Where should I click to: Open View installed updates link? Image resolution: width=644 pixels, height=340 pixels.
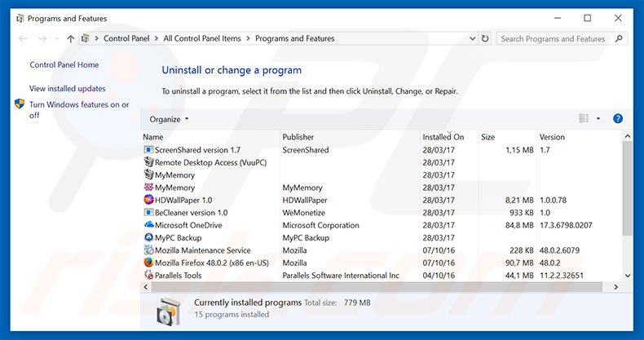pos(68,89)
